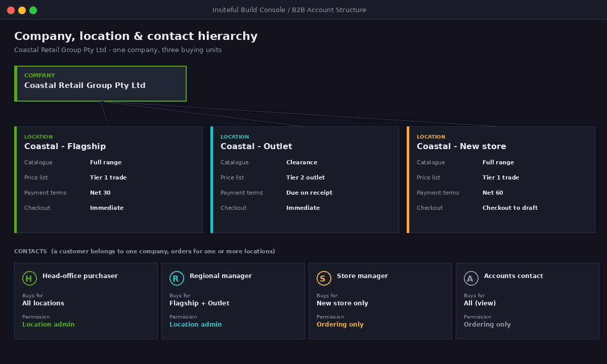This screenshot has height=364, width=607.
Task: Click the green Location admin permission of Head-office purchaser
Action: tap(48, 325)
